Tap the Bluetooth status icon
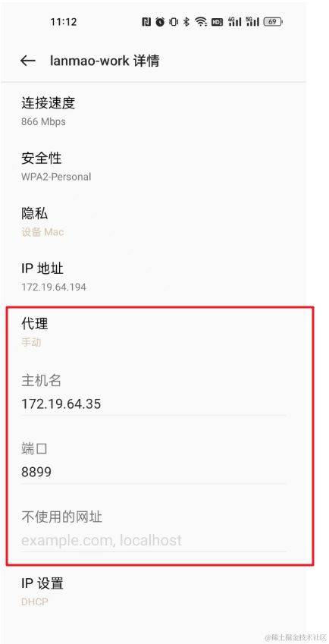This screenshot has width=329, height=644. click(186, 22)
